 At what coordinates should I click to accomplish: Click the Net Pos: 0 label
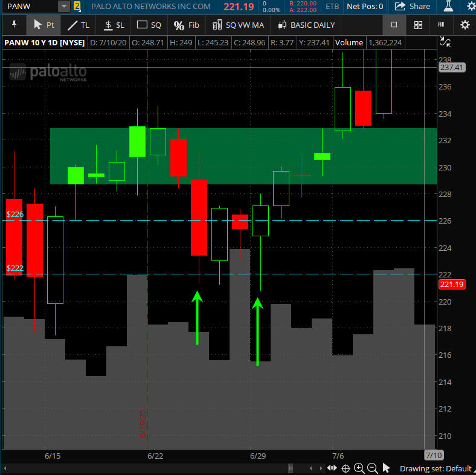pyautogui.click(x=365, y=7)
